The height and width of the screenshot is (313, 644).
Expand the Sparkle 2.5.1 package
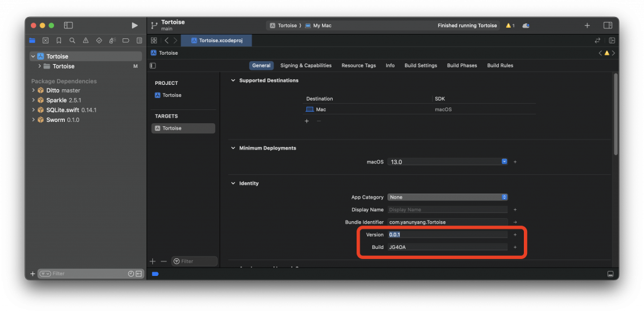click(x=33, y=100)
